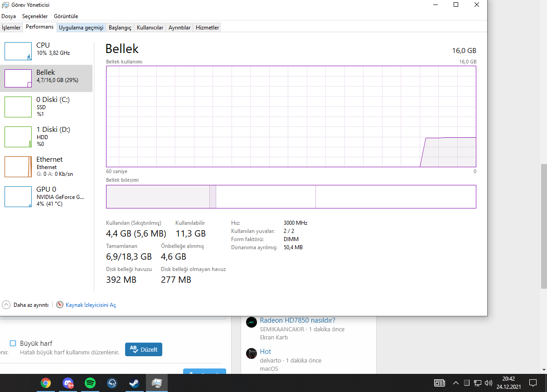The width and height of the screenshot is (547, 392).
Task: Click the Kullanılan 4,4 GB (5,6 MB) value
Action: pos(136,234)
